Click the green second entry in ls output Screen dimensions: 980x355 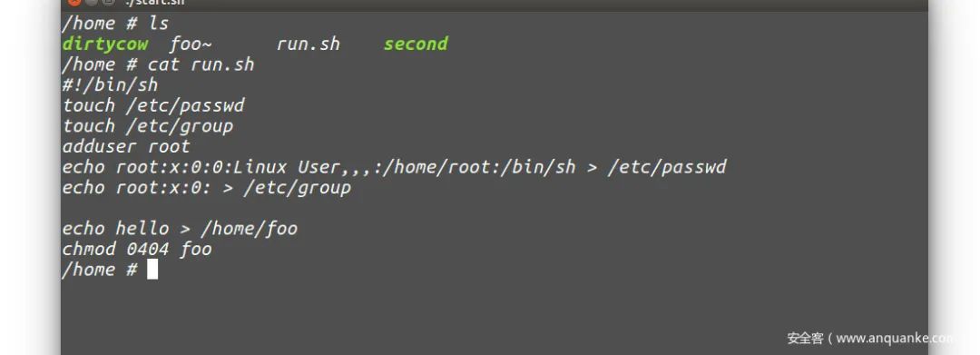pyautogui.click(x=416, y=44)
